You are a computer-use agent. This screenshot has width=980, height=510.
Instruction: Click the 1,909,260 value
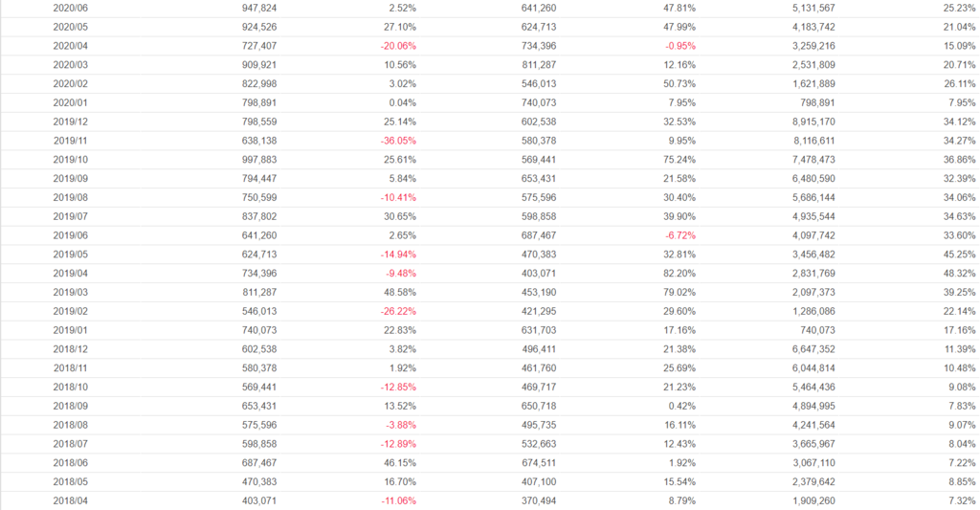[813, 500]
